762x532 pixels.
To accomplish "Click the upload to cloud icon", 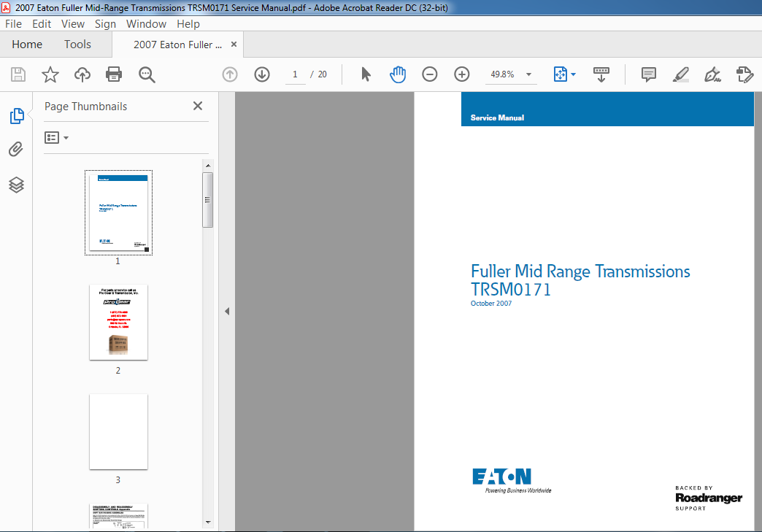I will [82, 74].
